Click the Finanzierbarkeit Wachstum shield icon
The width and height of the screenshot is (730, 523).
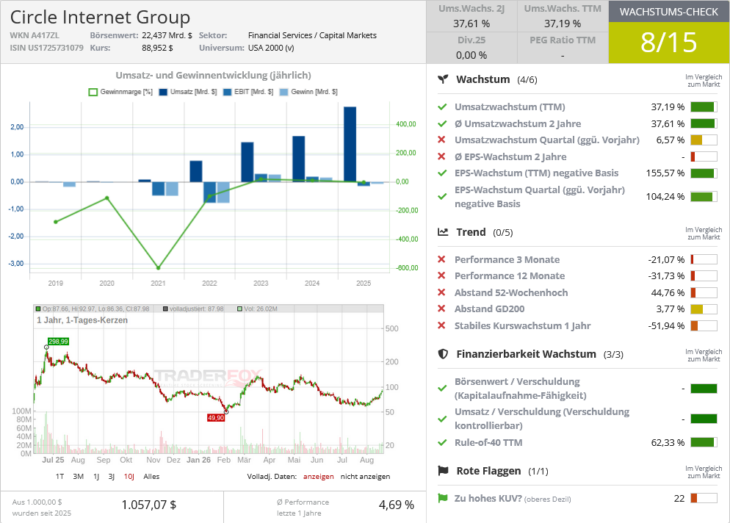[443, 354]
